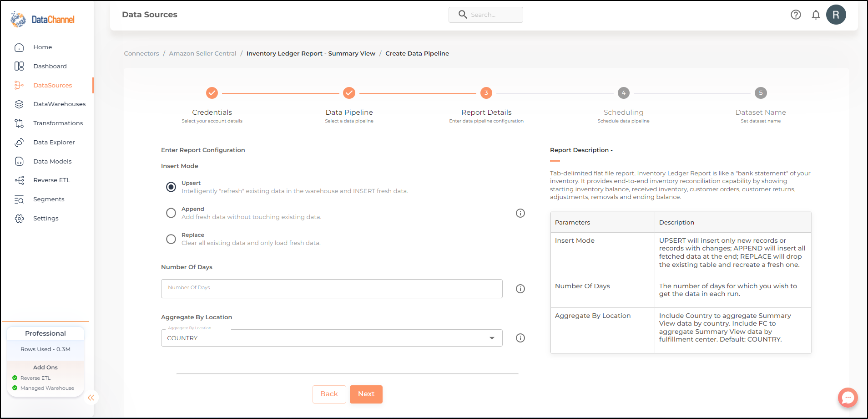Click the Number Of Days input field
This screenshot has height=419, width=868.
(332, 289)
